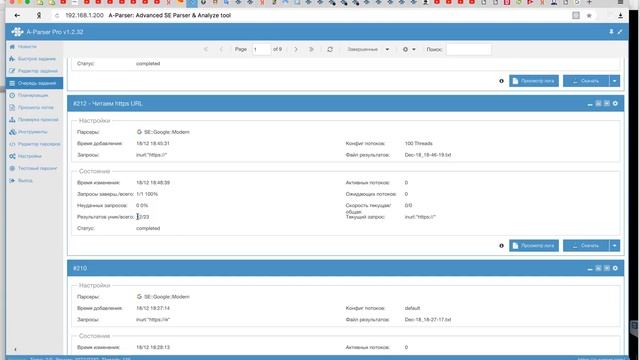
Task: Click Скачать in card above #212
Action: click(586, 81)
